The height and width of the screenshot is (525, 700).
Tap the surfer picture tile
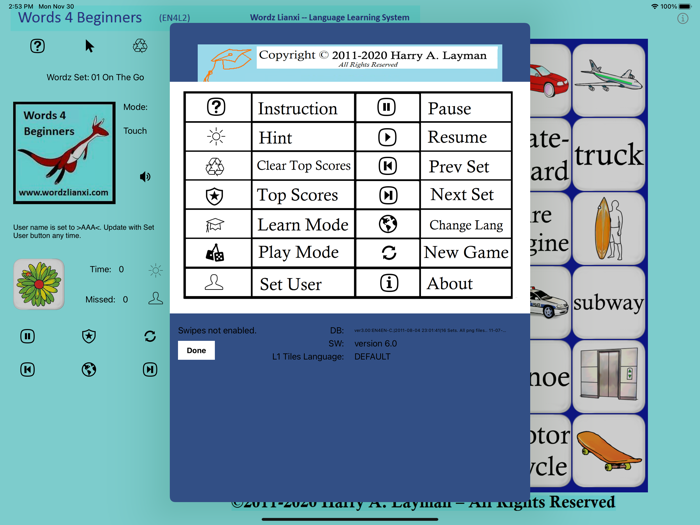coord(608,229)
